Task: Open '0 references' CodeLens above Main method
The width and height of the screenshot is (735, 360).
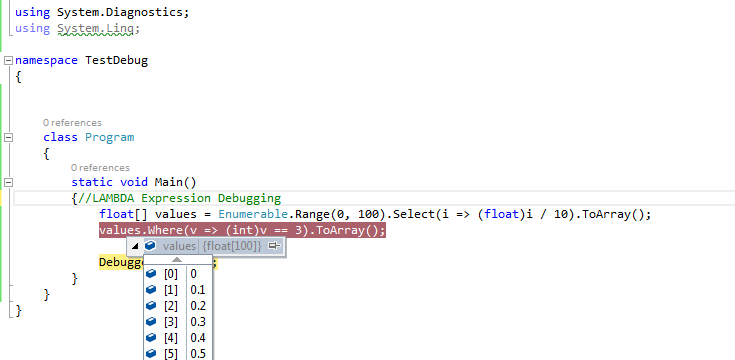Action: 100,167
